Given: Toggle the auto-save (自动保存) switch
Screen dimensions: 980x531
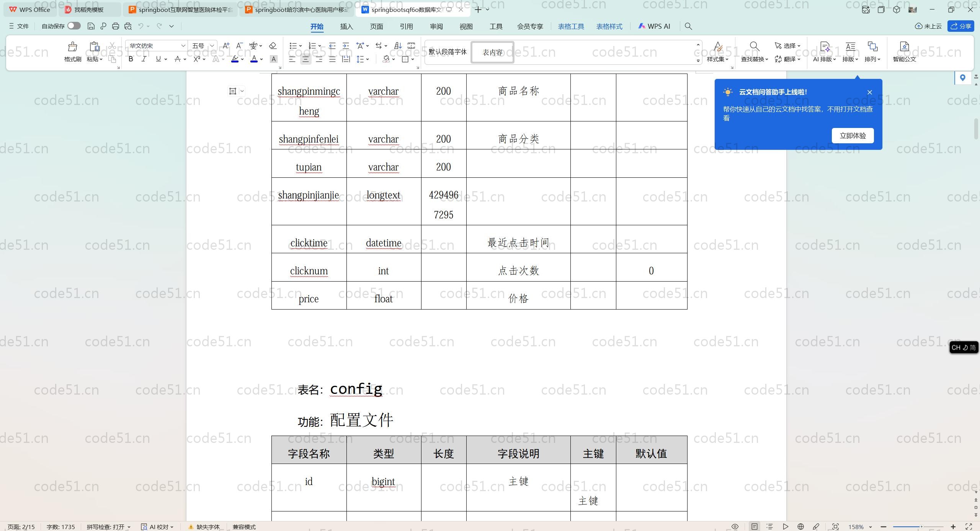Looking at the screenshot, I should pos(74,26).
